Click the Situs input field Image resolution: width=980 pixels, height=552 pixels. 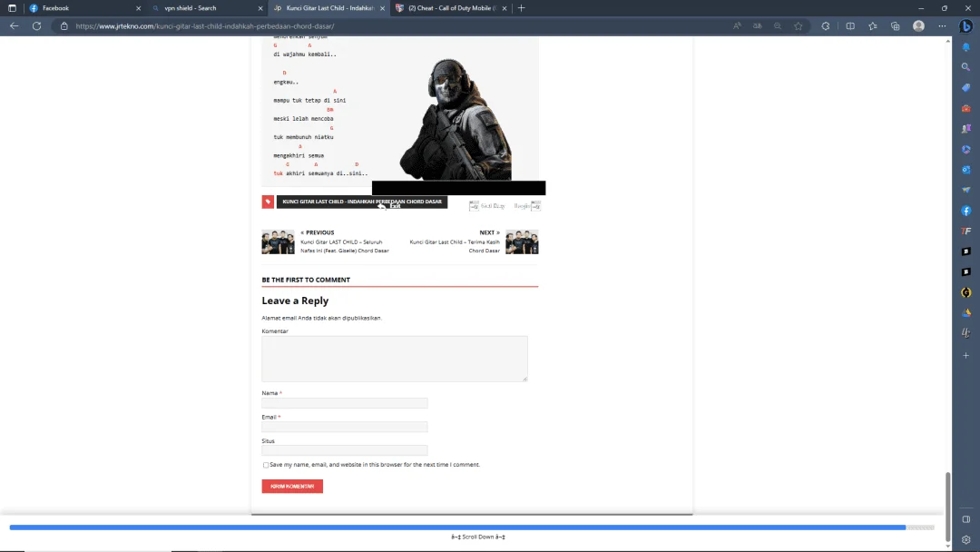(345, 450)
